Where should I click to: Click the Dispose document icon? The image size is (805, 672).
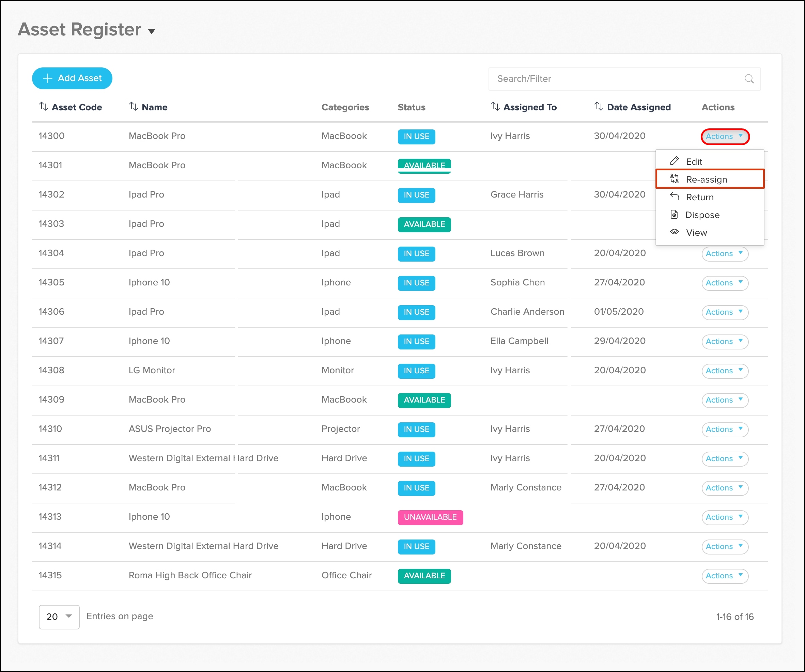[674, 214]
